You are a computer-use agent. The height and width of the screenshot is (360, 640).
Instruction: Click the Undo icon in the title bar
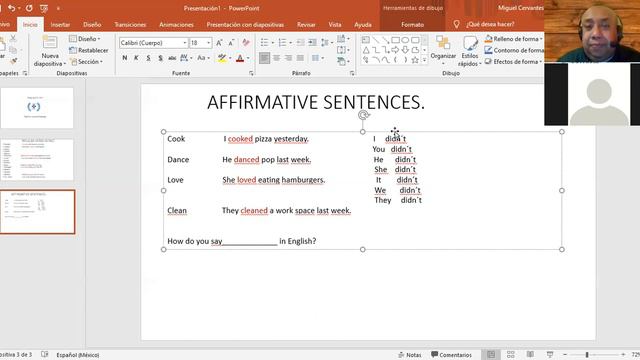(x=11, y=8)
